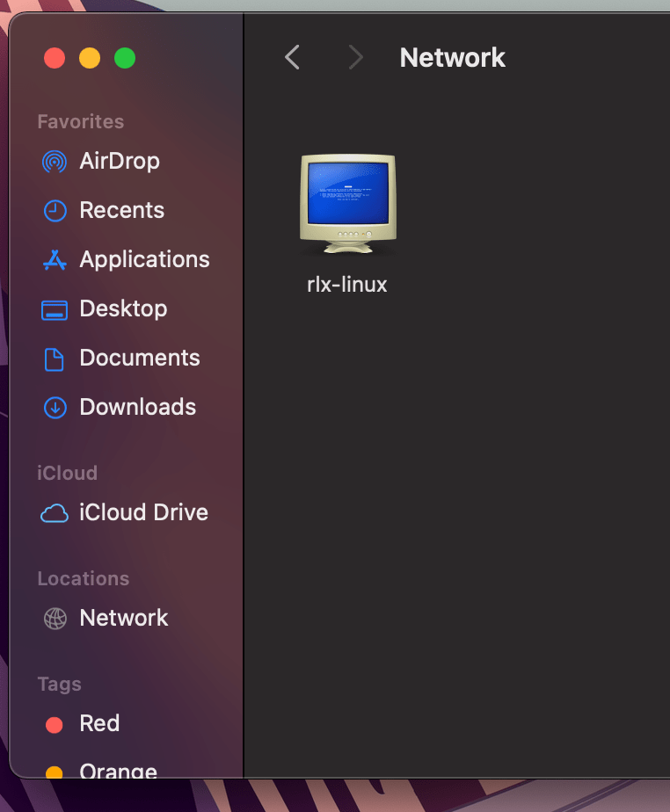Click the green full-screen button
Screen dimensions: 670x812
pyautogui.click(x=125, y=58)
